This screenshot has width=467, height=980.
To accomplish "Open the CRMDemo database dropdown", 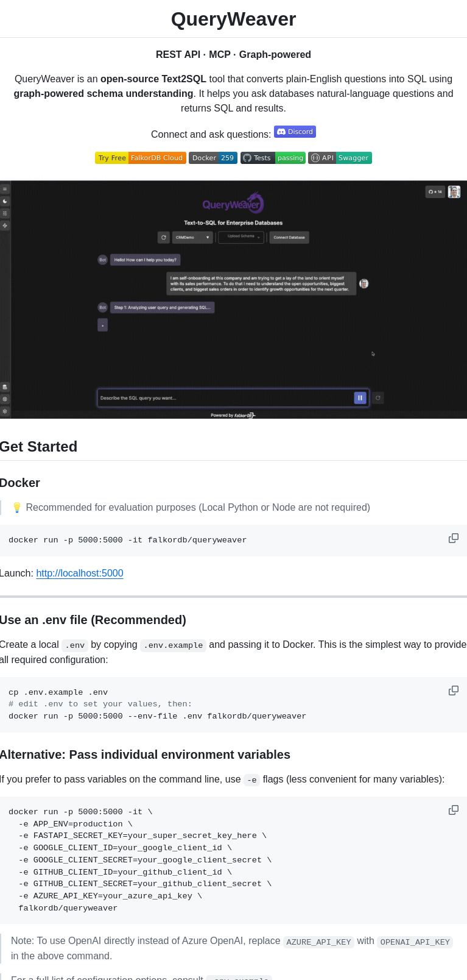I will click(x=192, y=237).
